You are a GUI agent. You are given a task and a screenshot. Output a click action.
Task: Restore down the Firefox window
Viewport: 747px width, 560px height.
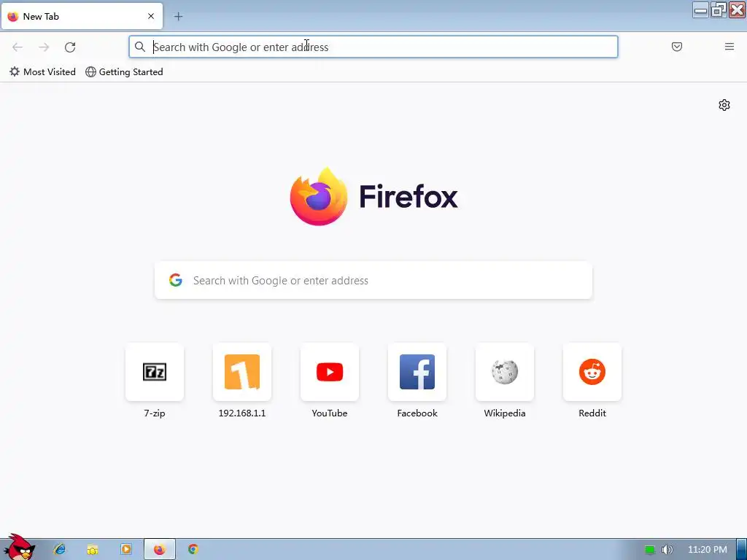click(x=719, y=10)
